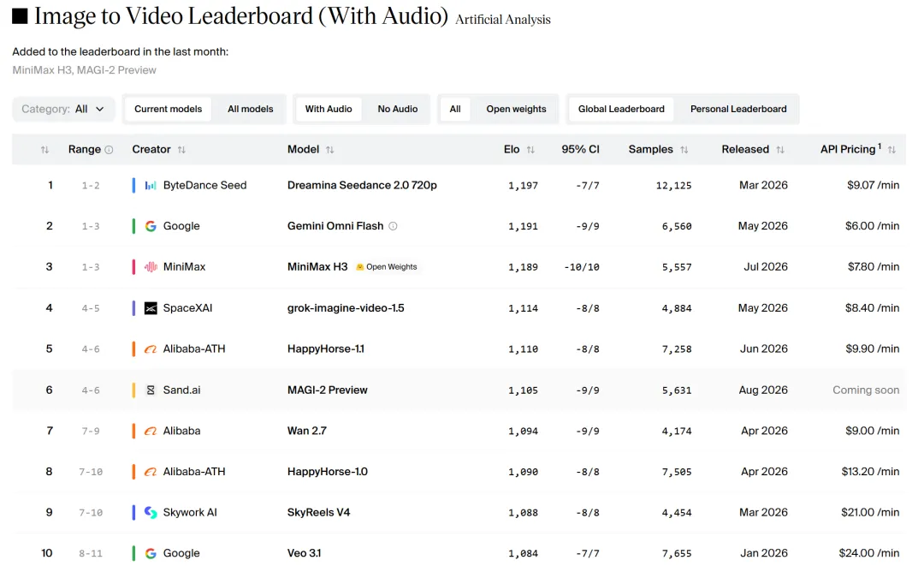924x566 pixels.
Task: Click the Open Weights badge on MiniMax H3
Action: 387,267
